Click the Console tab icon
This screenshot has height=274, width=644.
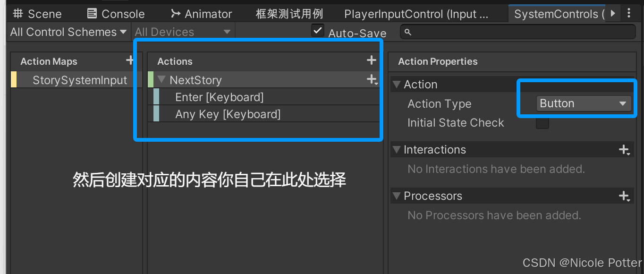tap(92, 13)
